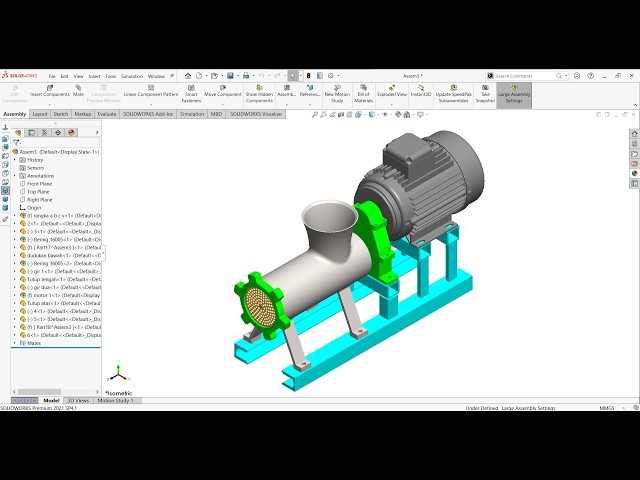Click the MMGS units in status bar
Viewport: 640px width, 480px height.
pyautogui.click(x=607, y=408)
